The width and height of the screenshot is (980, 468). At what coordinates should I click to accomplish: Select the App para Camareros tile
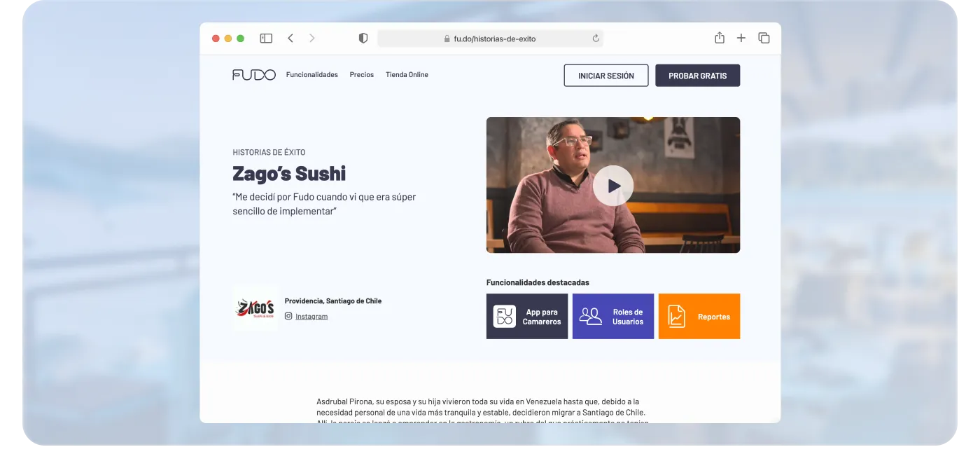[x=527, y=317]
